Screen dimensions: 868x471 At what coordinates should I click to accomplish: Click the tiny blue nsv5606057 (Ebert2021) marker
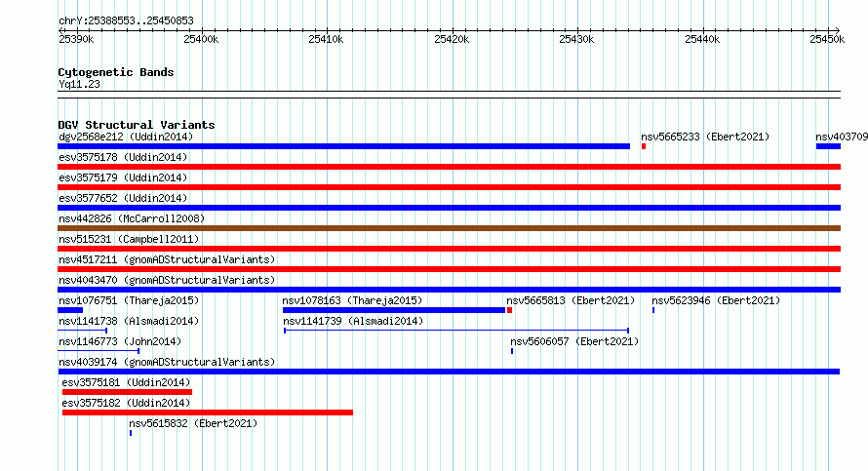(x=512, y=351)
